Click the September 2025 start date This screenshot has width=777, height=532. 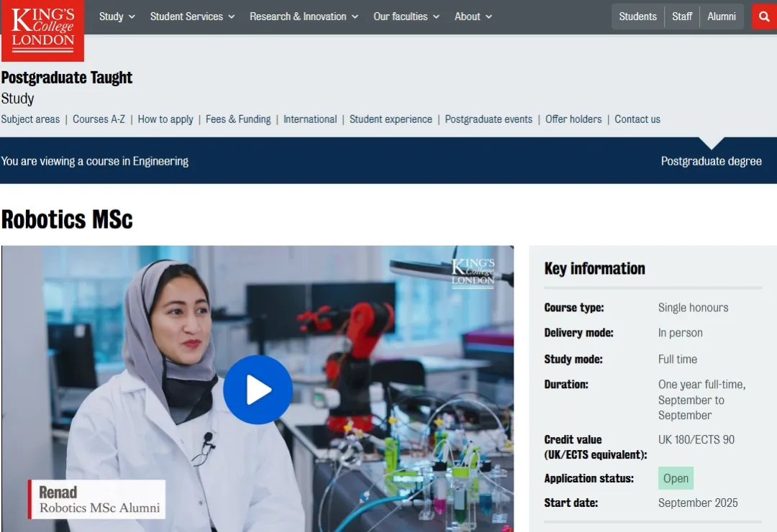pos(698,503)
